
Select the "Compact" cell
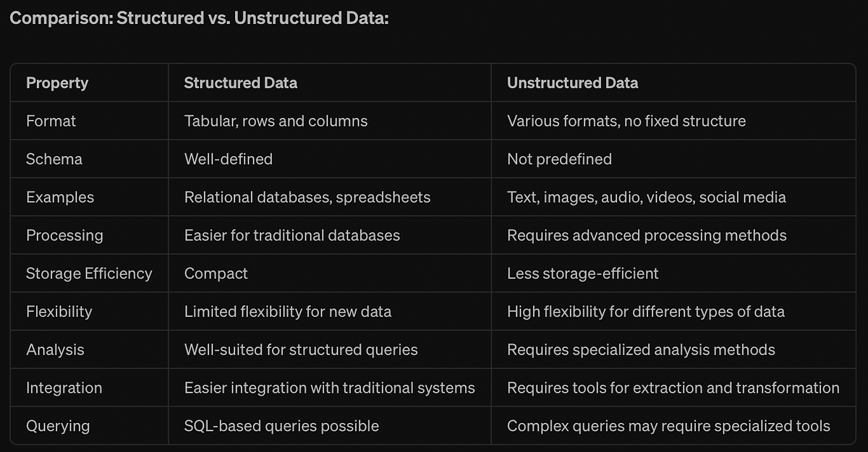(216, 273)
